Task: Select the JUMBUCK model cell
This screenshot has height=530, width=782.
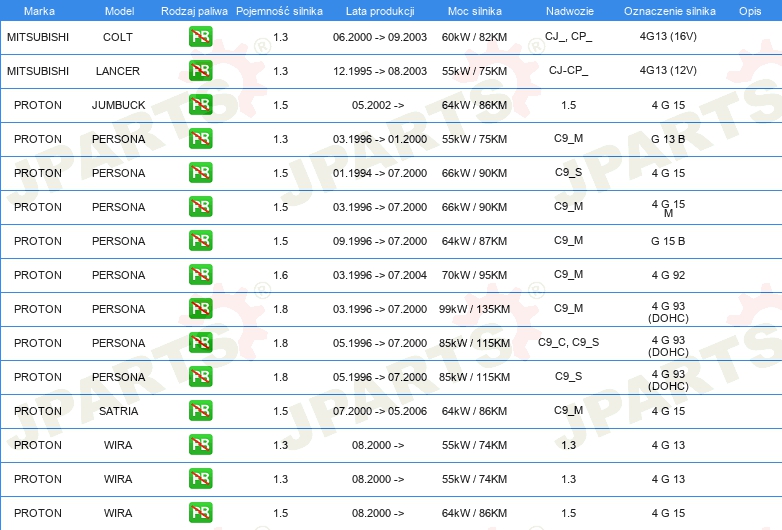Action: click(x=119, y=105)
